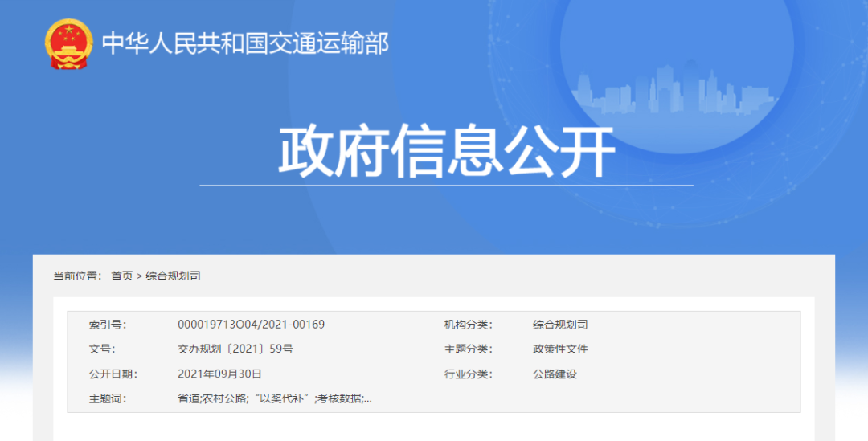Click the 行业分类 field label

[x=469, y=374]
